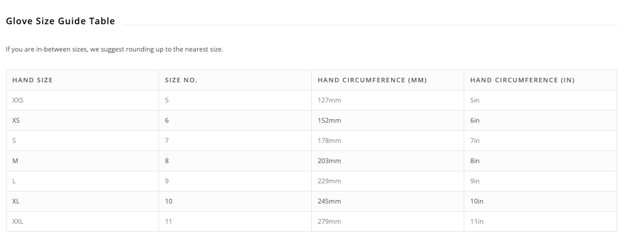This screenshot has height=249, width=644.
Task: Select the XXS hand size cell
Action: tap(18, 101)
